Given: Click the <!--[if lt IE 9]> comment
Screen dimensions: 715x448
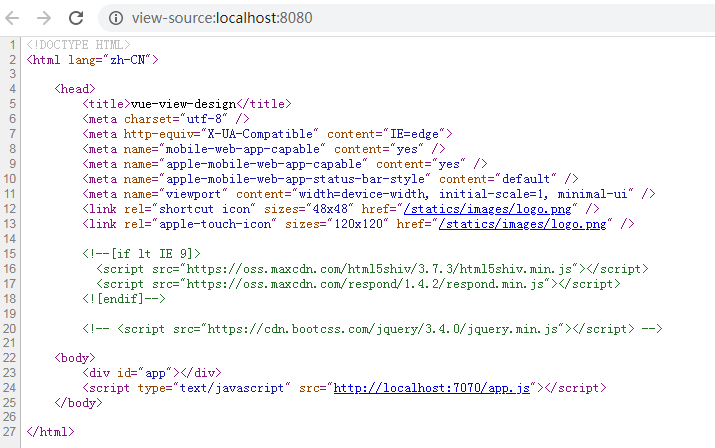Looking at the screenshot, I should (x=141, y=254).
